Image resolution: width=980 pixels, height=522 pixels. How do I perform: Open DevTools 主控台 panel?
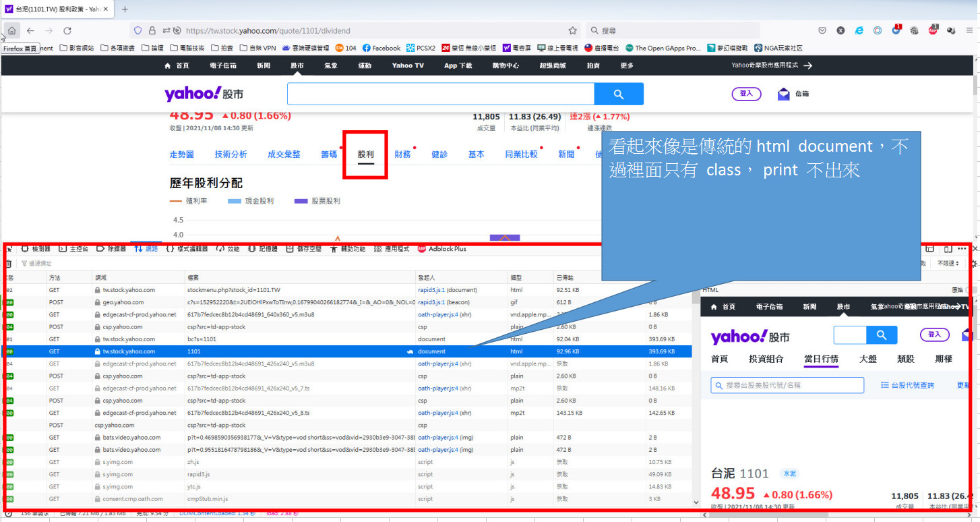coord(73,249)
